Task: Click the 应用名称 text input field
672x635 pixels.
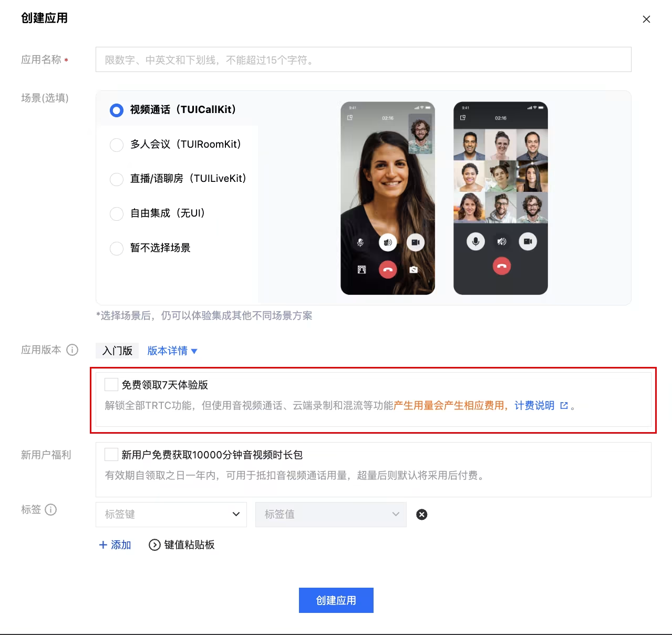Action: (363, 60)
